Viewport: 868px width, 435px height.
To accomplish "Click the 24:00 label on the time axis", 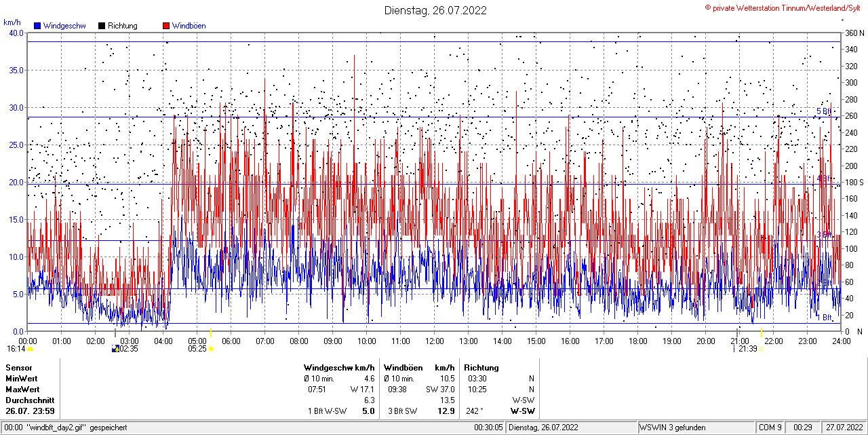I will 842,341.
